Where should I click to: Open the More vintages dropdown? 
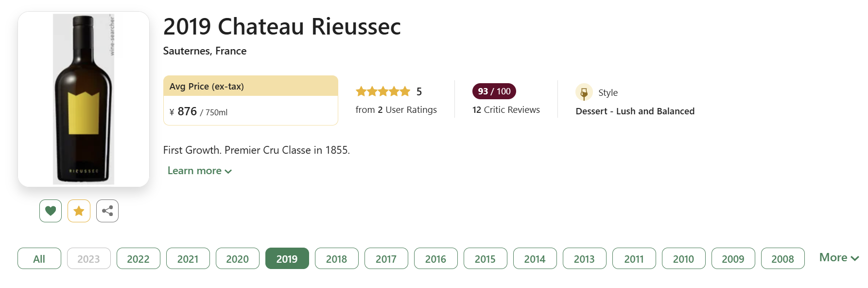(839, 257)
